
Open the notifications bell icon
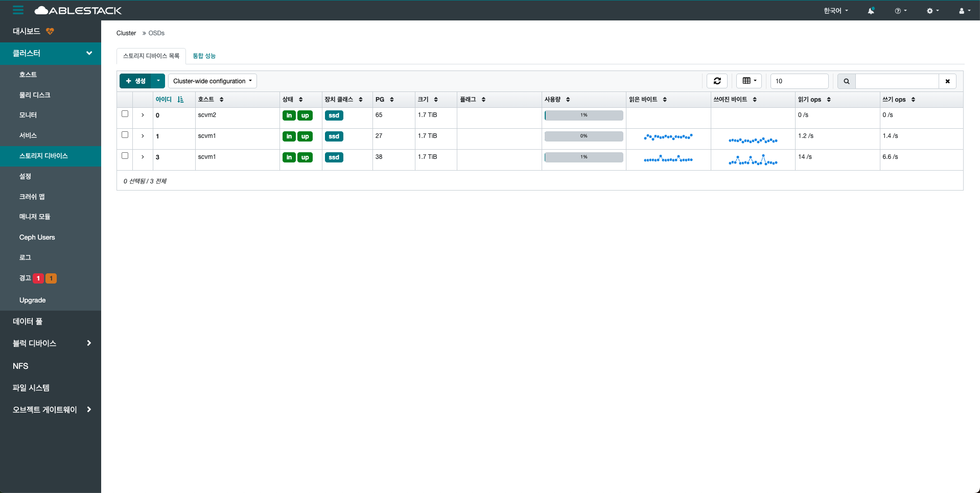click(871, 11)
